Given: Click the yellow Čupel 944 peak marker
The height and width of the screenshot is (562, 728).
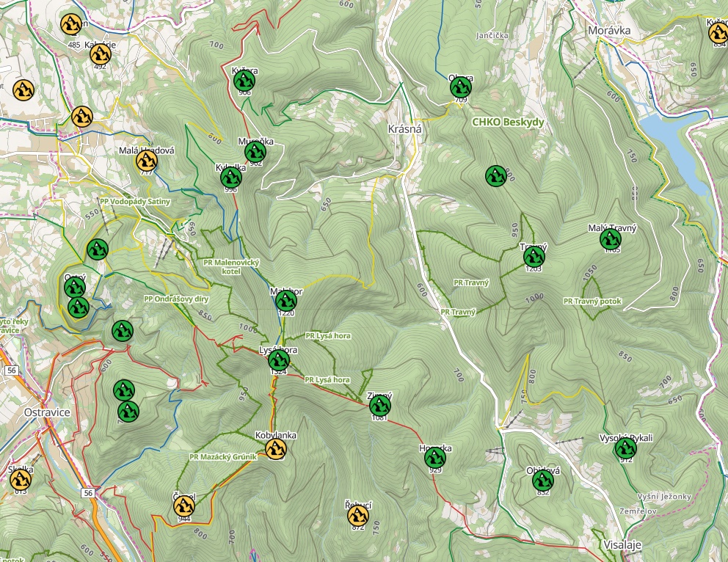Looking at the screenshot, I should click(184, 506).
